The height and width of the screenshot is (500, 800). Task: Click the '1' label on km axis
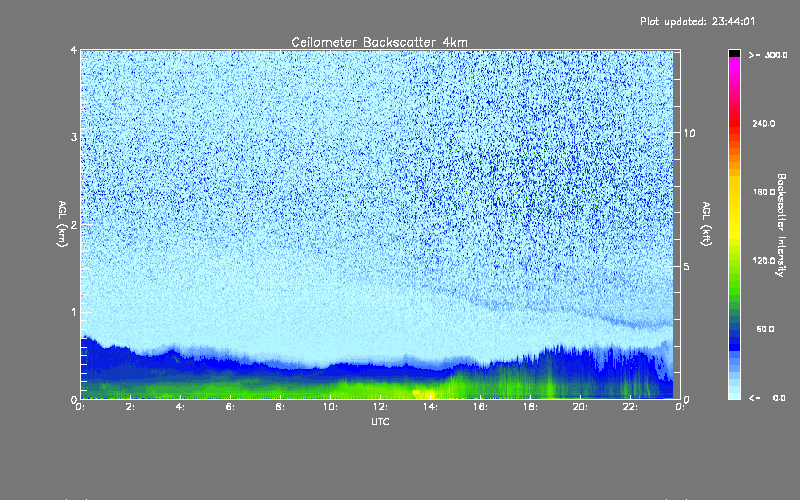[74, 312]
